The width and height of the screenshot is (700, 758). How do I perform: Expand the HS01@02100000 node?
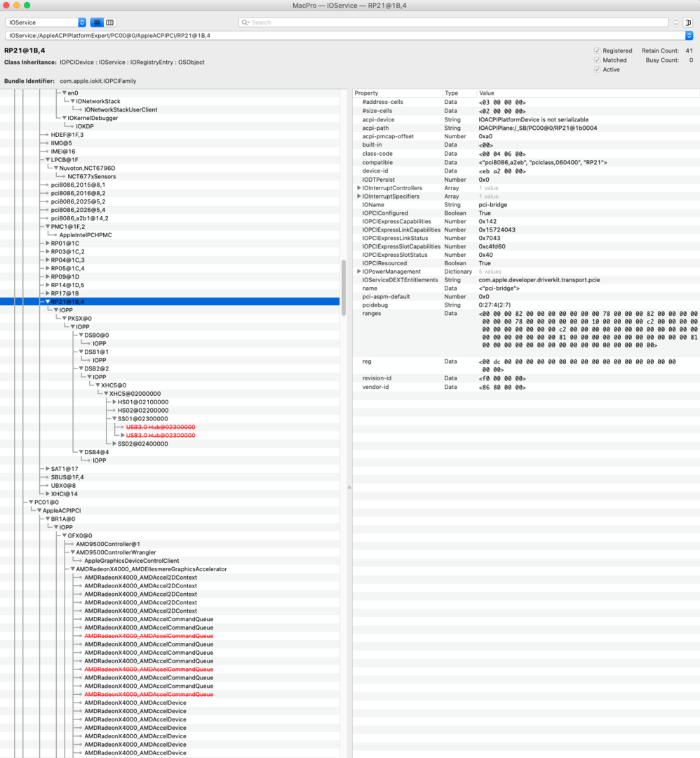(114, 402)
